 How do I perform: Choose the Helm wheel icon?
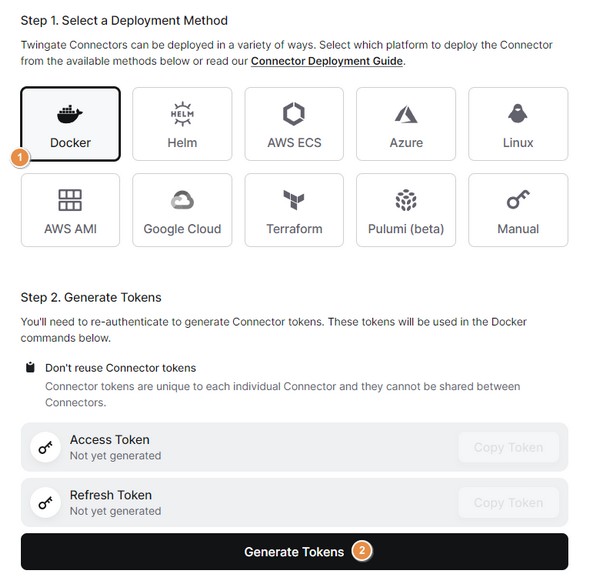(182, 114)
